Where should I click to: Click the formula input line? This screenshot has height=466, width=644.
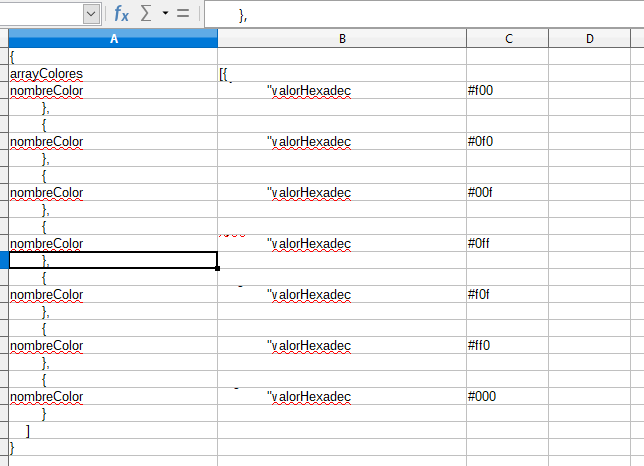pyautogui.click(x=420, y=14)
